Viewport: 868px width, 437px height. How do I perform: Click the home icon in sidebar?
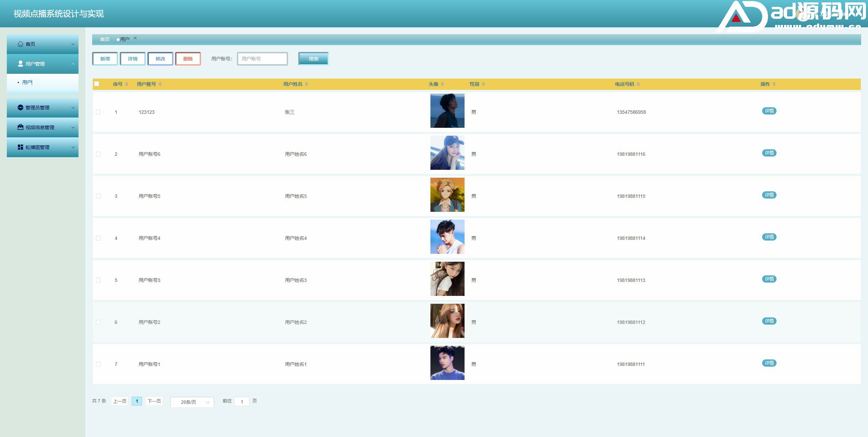20,44
